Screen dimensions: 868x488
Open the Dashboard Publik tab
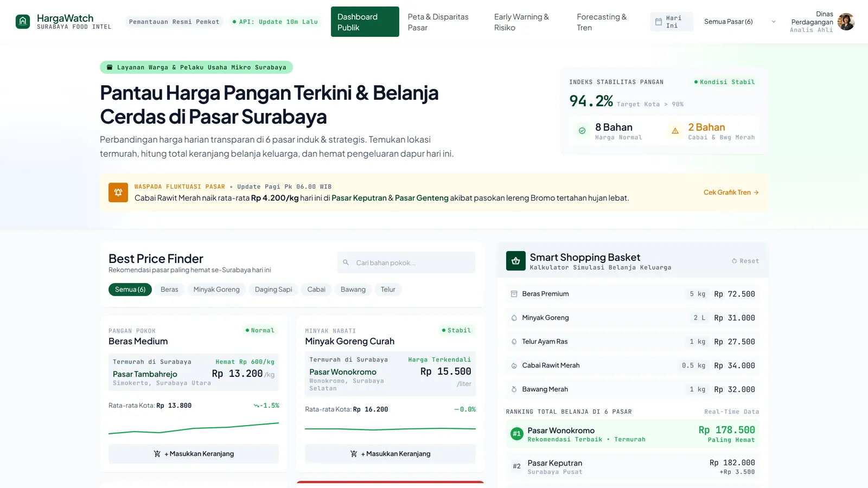click(365, 22)
